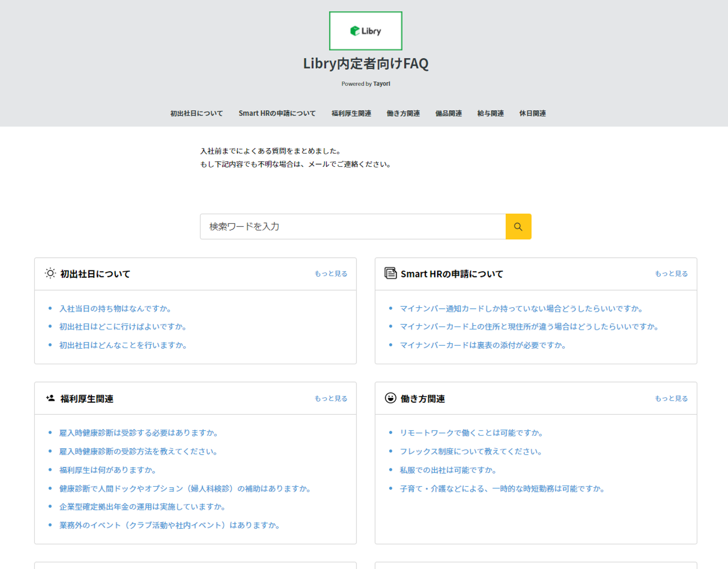Open the Smart HRの申請について nav menu item
Viewport: 728px width, 569px height.
pos(277,113)
